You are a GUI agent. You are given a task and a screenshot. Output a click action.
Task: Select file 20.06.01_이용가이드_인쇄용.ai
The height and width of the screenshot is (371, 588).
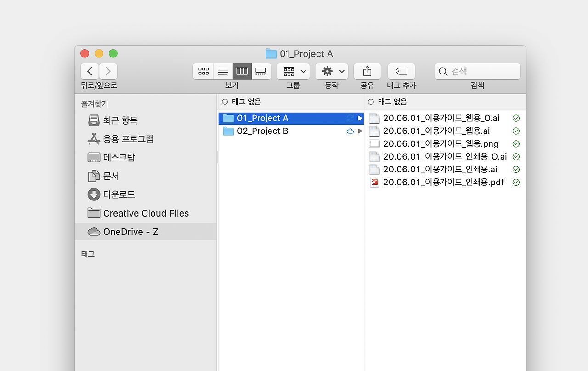[445, 169]
